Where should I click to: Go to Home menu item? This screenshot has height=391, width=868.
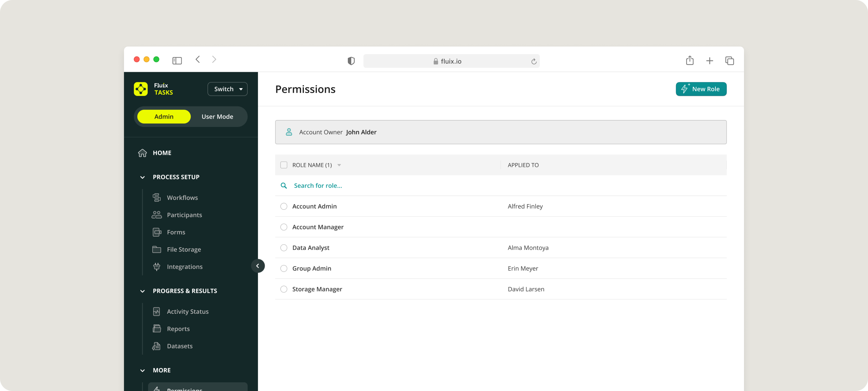coord(162,153)
